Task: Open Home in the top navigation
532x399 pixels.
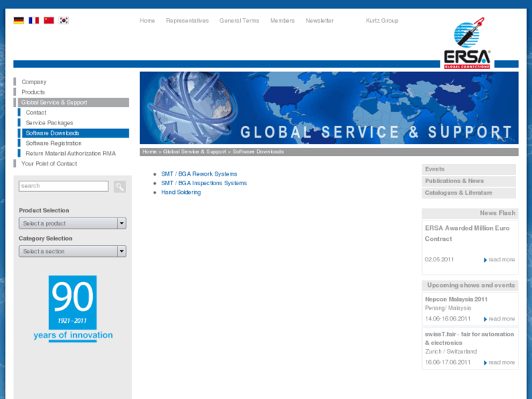Action: (x=147, y=20)
